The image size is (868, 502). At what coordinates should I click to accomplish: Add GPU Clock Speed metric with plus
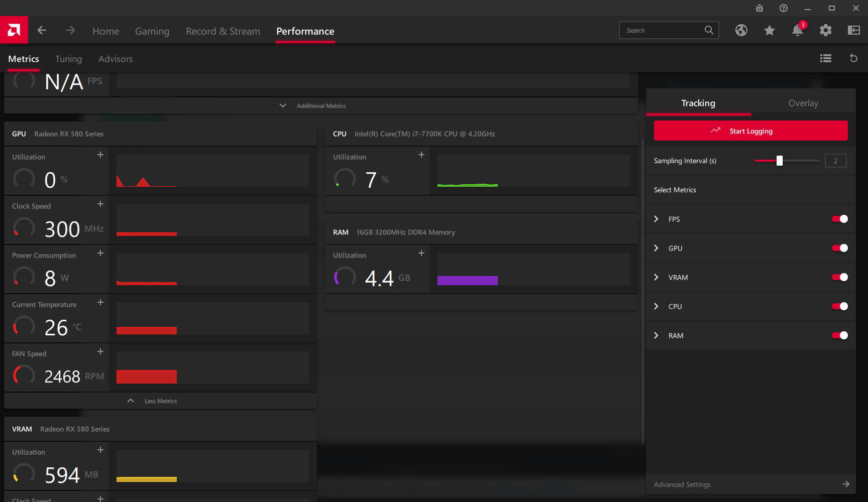(x=100, y=204)
